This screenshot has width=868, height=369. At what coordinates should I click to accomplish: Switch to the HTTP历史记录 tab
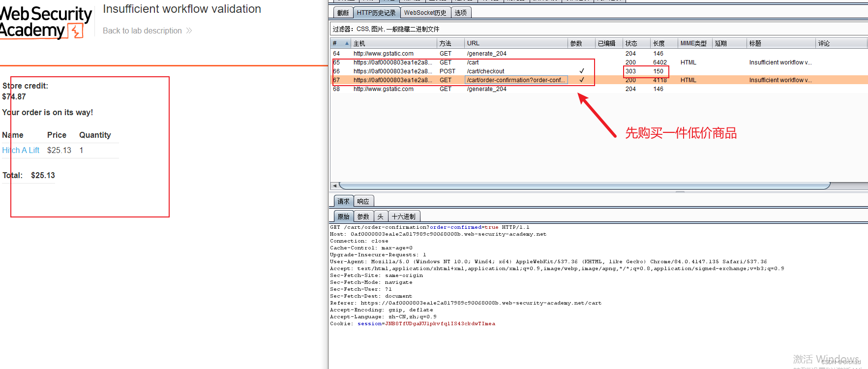click(376, 13)
